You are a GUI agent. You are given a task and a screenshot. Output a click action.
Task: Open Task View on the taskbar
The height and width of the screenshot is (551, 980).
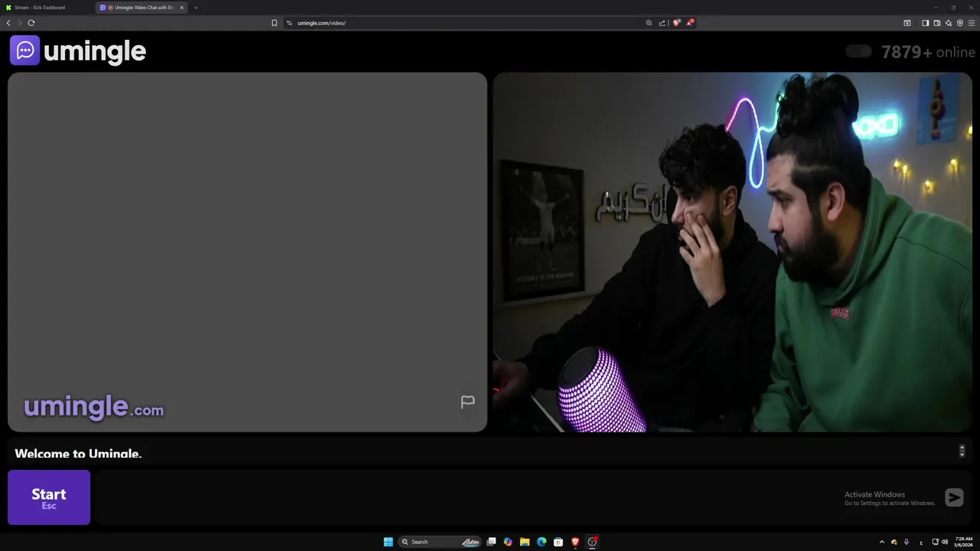coord(492,542)
